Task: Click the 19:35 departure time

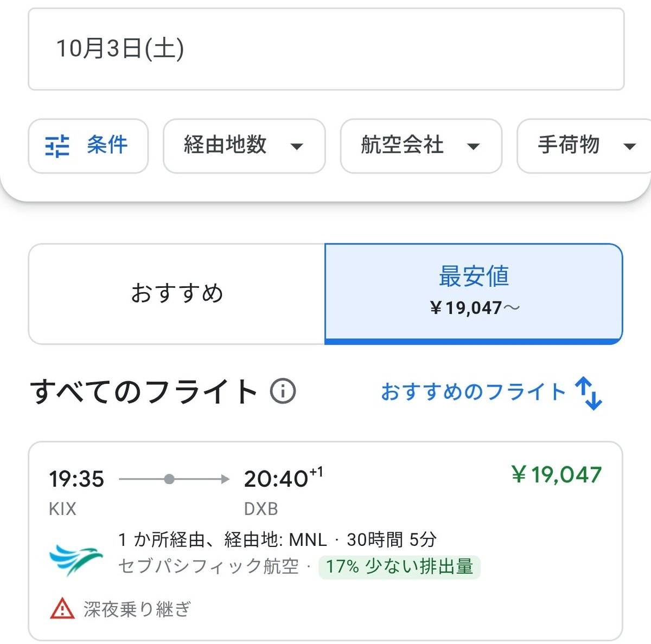Action: 76,479
